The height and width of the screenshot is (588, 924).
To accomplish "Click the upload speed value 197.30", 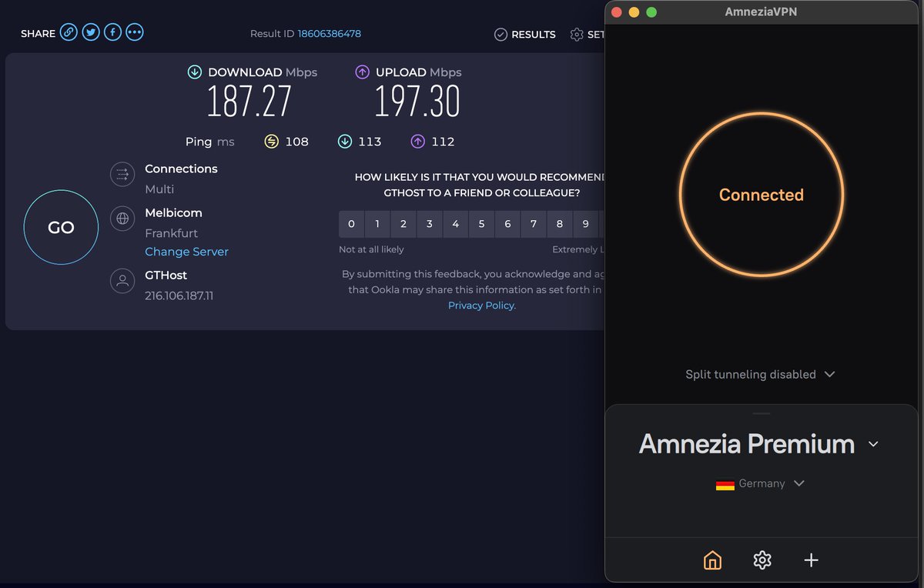I will tap(417, 102).
